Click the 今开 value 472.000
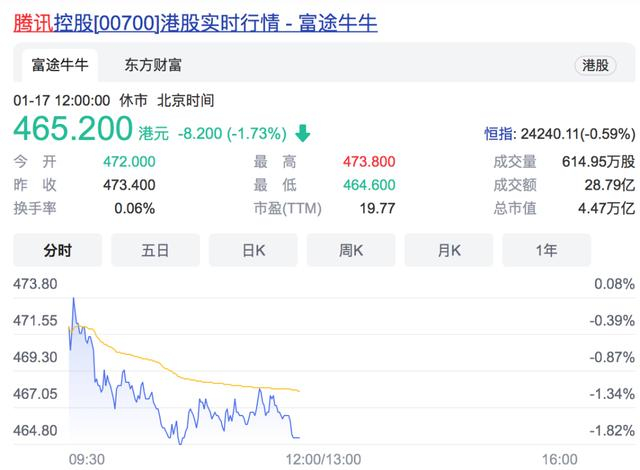 [129, 162]
